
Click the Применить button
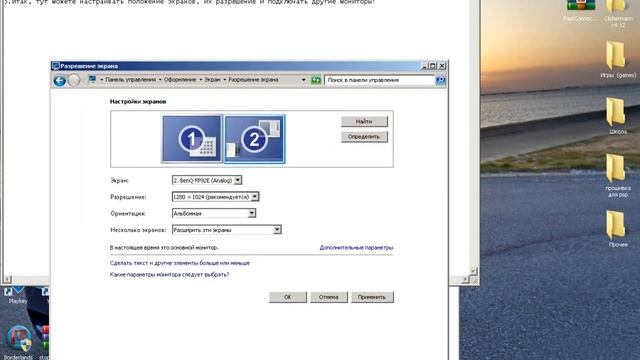coord(372,297)
